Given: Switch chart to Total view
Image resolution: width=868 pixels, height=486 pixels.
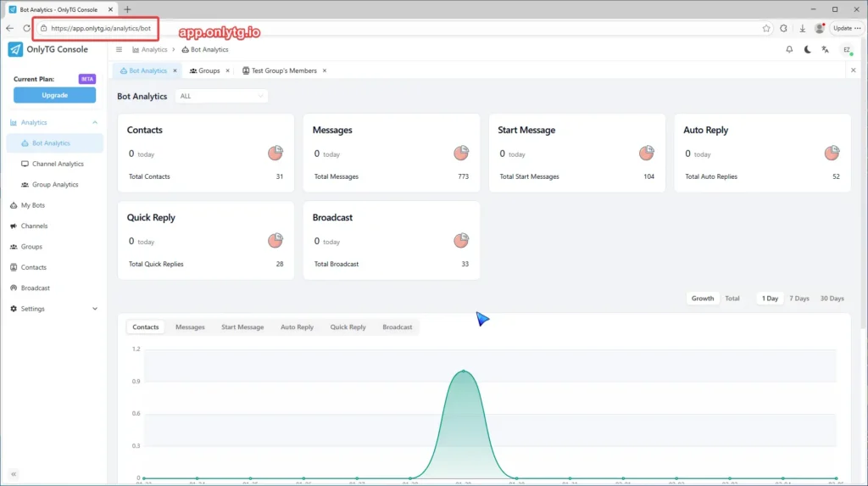Looking at the screenshot, I should tap(732, 299).
